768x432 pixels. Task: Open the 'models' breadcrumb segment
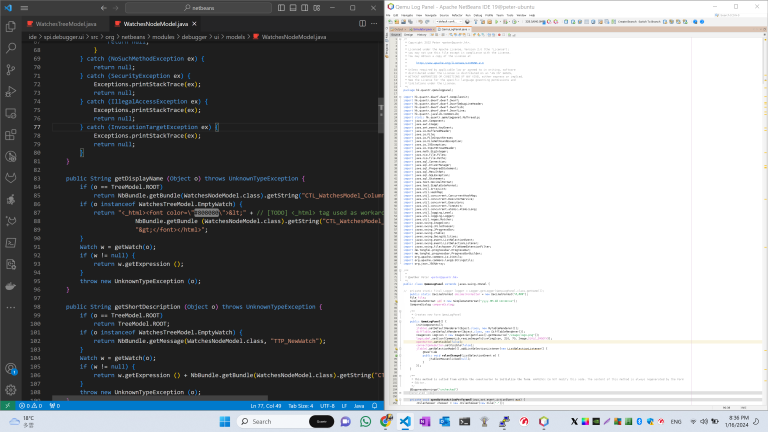(235, 37)
